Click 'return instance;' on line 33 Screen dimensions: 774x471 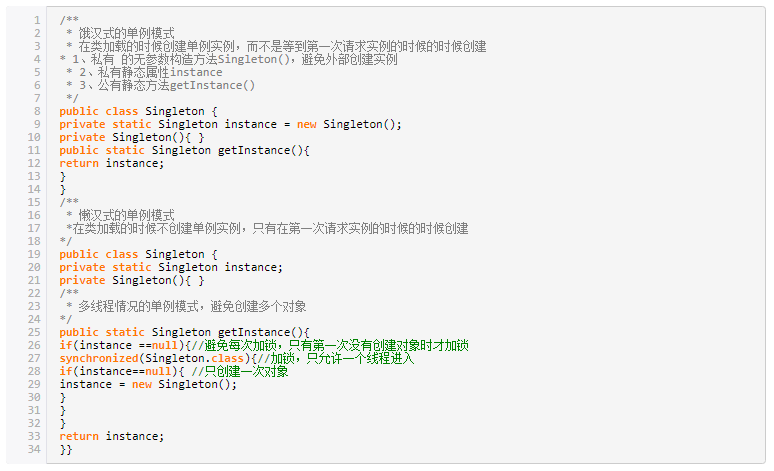tap(112, 436)
